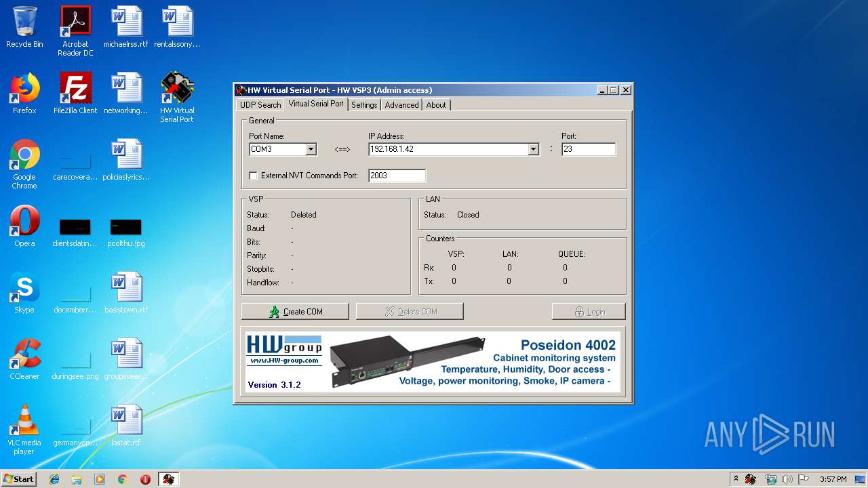Click the IP Address field 192.168.1.42
This screenshot has width=868, height=488.
click(x=448, y=149)
